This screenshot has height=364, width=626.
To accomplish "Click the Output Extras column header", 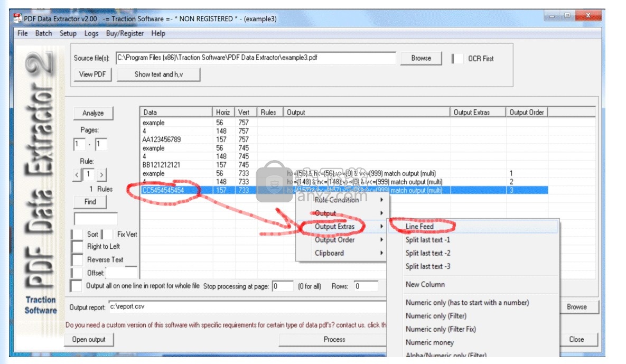I will (478, 112).
